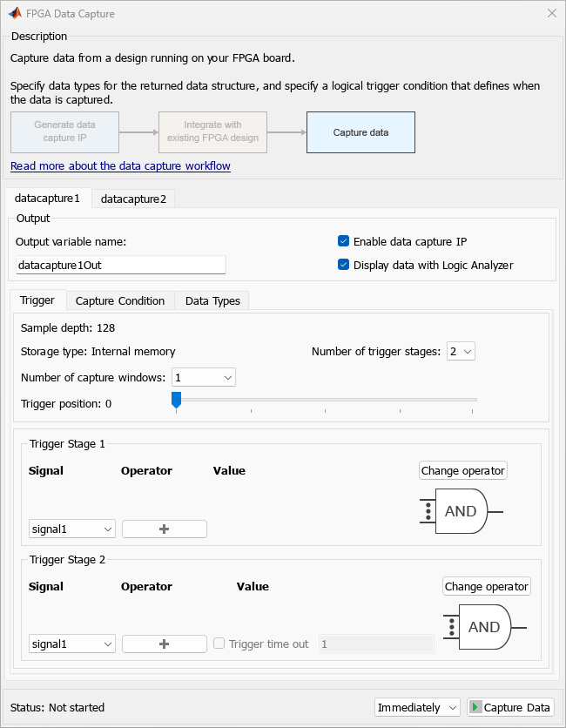Switch to the datacapture2 tab
The width and height of the screenshot is (566, 728).
tap(133, 199)
